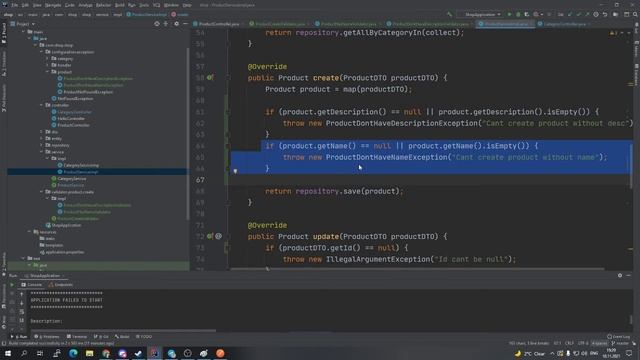Expand the category package

(x=48, y=58)
